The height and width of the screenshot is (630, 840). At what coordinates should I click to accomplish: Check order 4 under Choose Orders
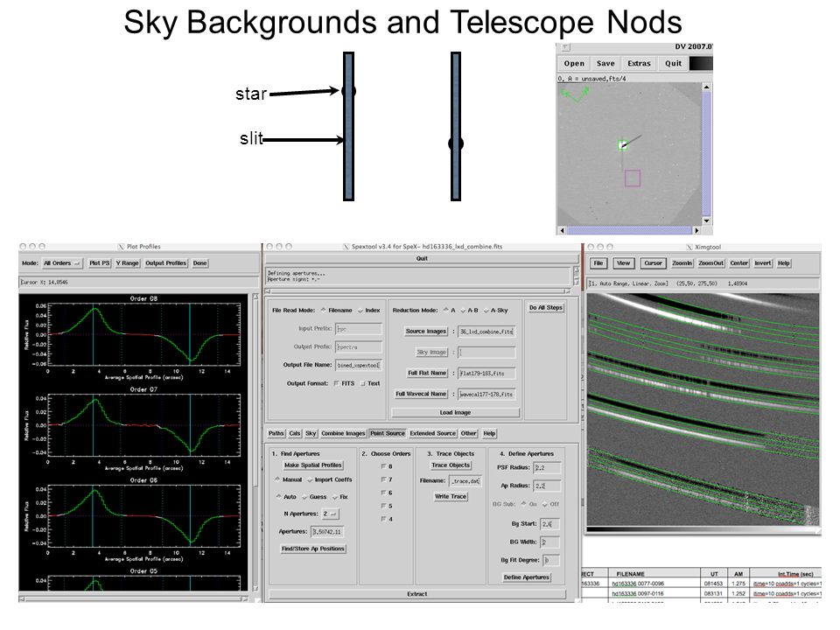click(x=383, y=519)
